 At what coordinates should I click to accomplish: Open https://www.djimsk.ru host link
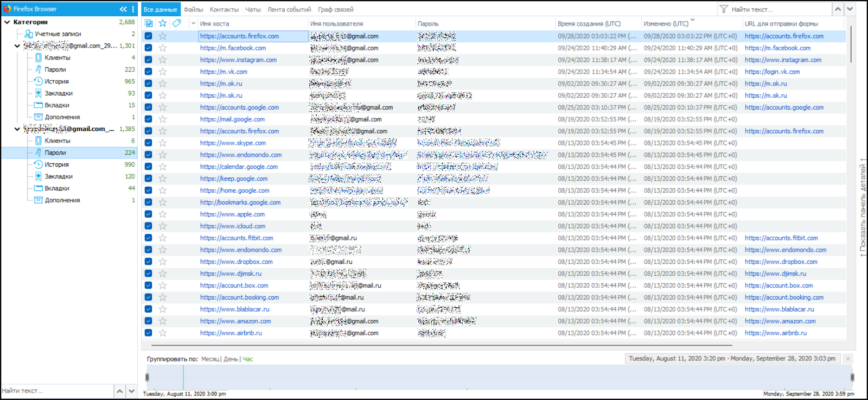[x=231, y=274]
